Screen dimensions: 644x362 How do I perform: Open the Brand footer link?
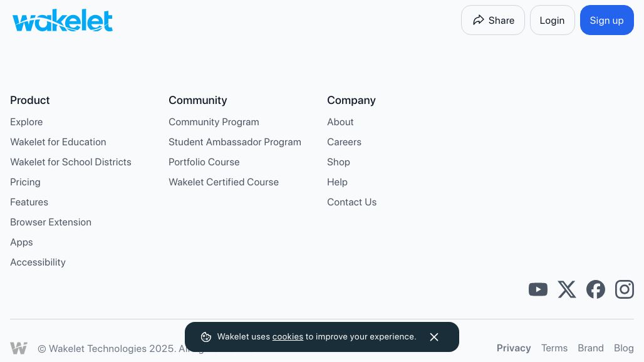(x=591, y=348)
